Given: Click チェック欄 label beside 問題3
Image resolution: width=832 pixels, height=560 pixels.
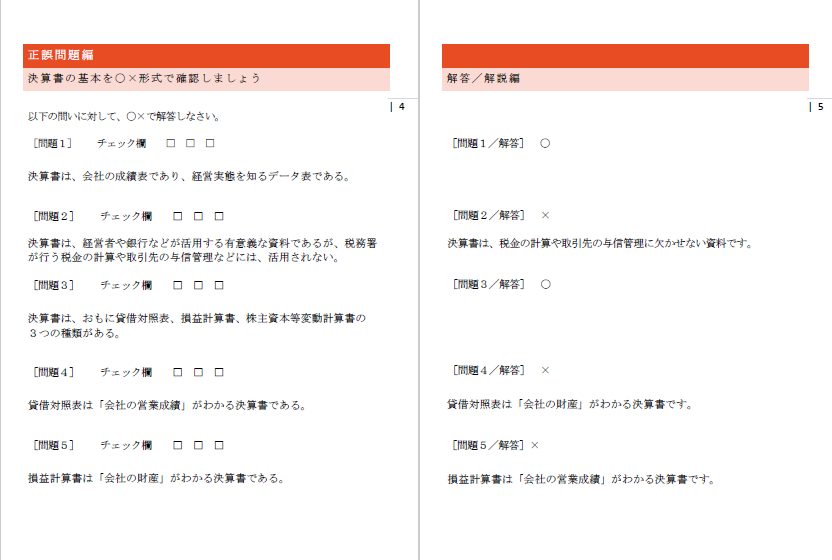Looking at the screenshot, I should 126,285.
